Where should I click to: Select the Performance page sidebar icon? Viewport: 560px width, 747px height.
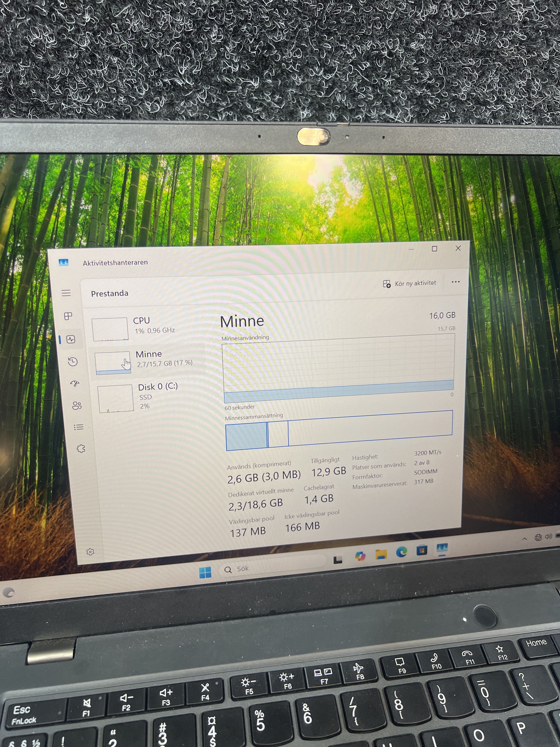point(71,339)
